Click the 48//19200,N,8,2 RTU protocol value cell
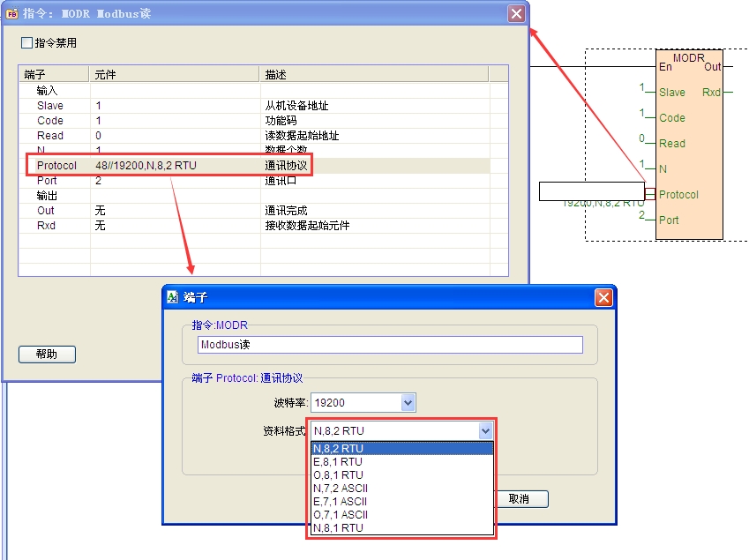 pos(175,166)
